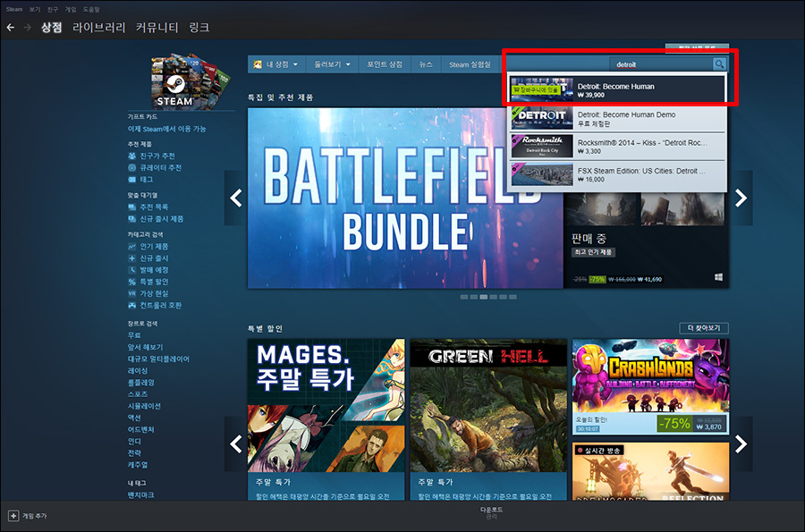
Task: Click the 더 찾아보기 button
Action: pyautogui.click(x=704, y=328)
